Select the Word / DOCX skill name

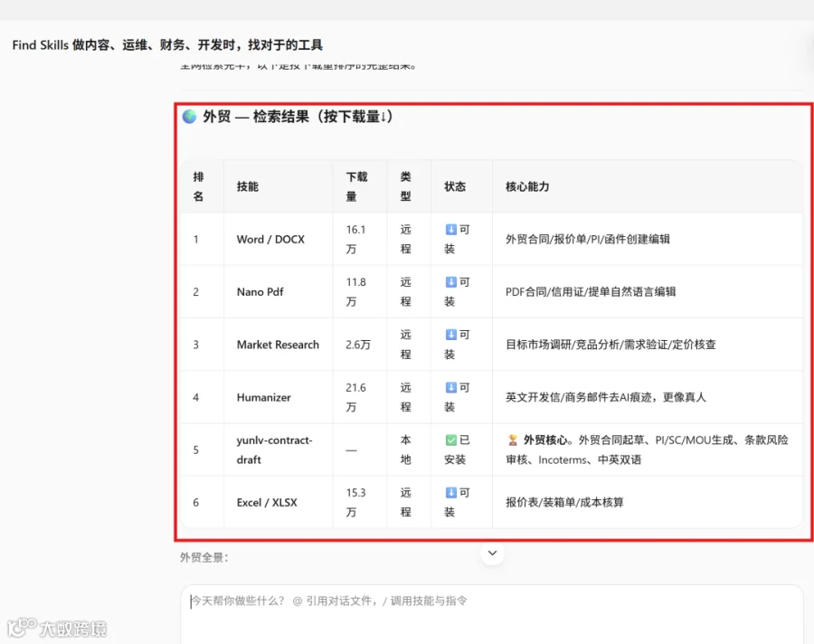[270, 240]
